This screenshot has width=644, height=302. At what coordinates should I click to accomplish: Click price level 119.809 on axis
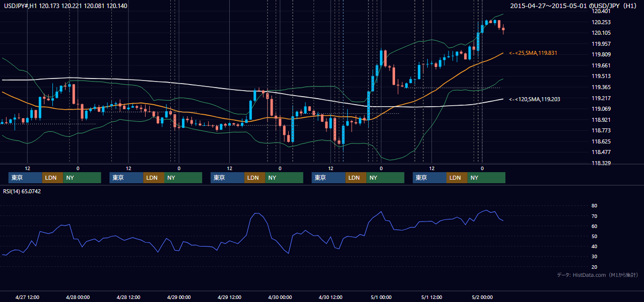[x=601, y=54]
